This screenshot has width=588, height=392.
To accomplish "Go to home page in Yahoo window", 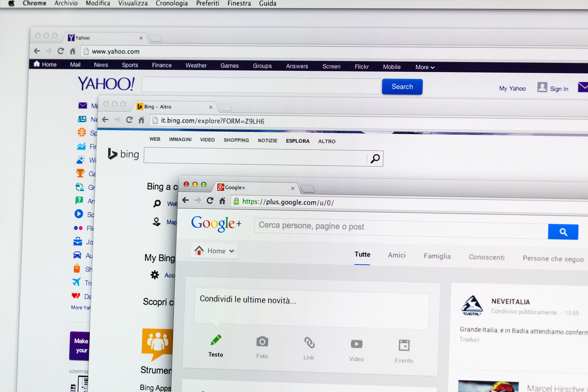I will [73, 51].
